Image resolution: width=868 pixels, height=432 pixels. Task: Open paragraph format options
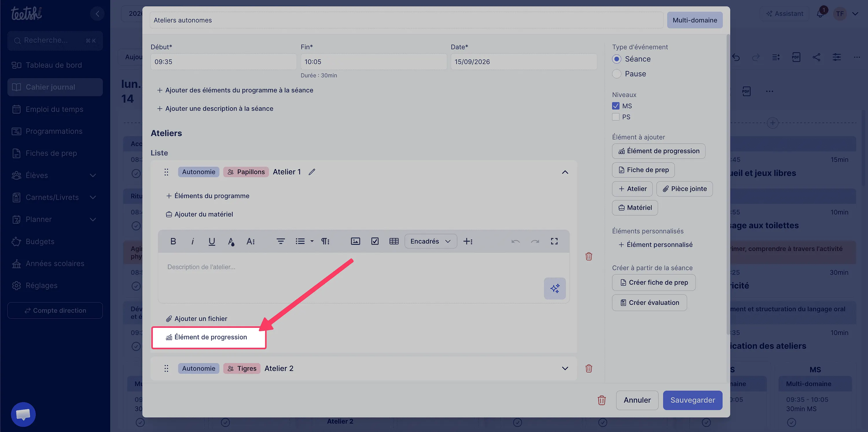coord(325,241)
